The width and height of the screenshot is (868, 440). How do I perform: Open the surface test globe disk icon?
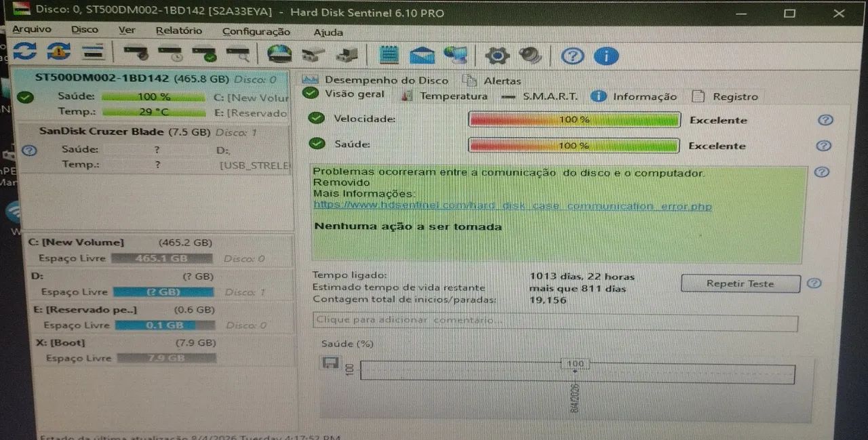pyautogui.click(x=279, y=54)
